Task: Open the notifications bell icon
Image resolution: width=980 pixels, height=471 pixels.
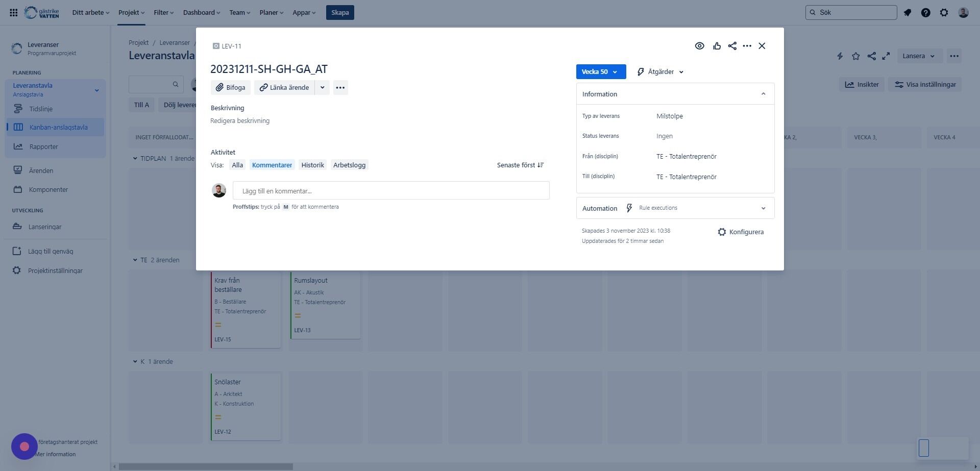Action: tap(907, 13)
